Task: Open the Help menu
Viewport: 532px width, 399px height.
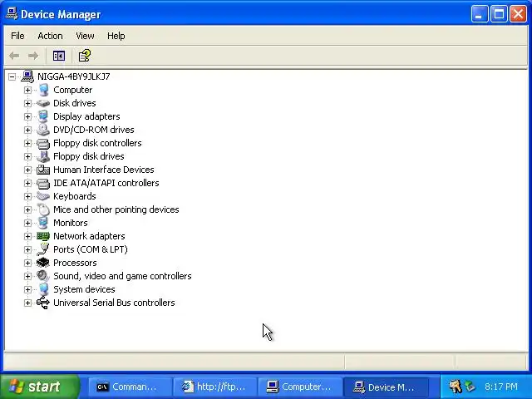Action: click(x=116, y=36)
